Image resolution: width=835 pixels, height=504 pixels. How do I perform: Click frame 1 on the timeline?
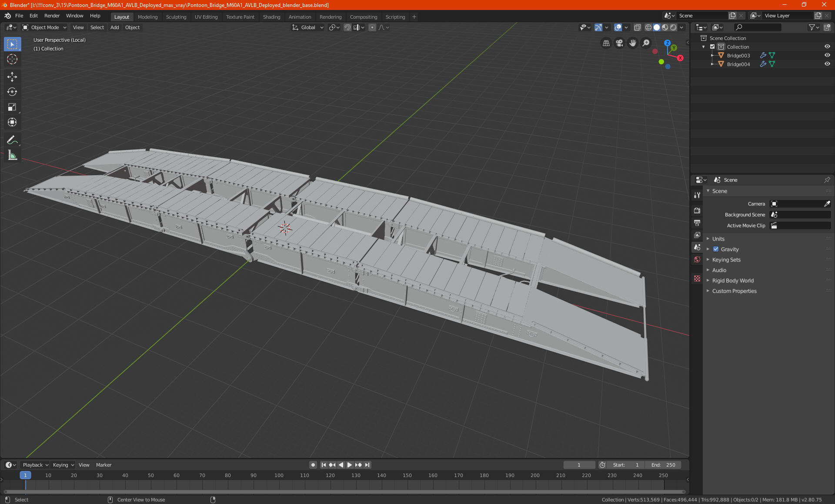click(25, 475)
